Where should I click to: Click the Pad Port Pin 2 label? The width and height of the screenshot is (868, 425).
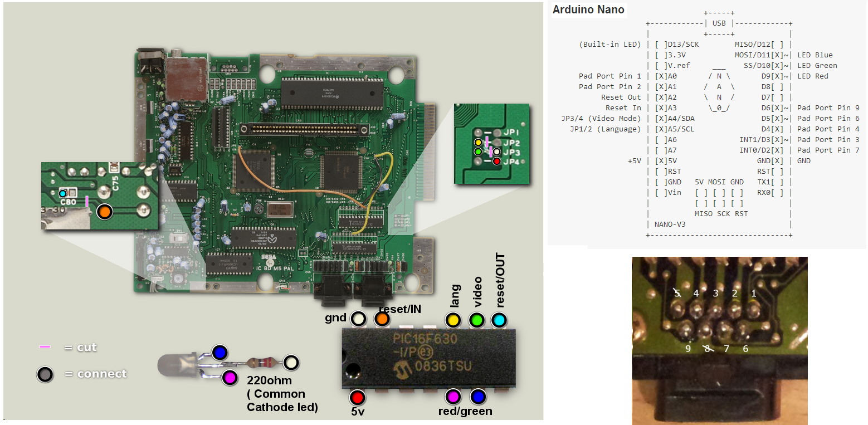[610, 87]
